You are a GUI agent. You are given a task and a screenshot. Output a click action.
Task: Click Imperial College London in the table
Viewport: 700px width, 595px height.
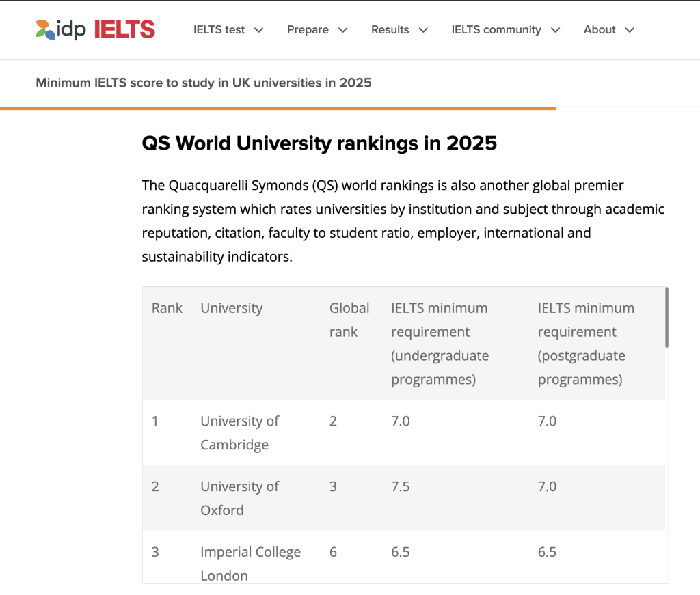[250, 563]
